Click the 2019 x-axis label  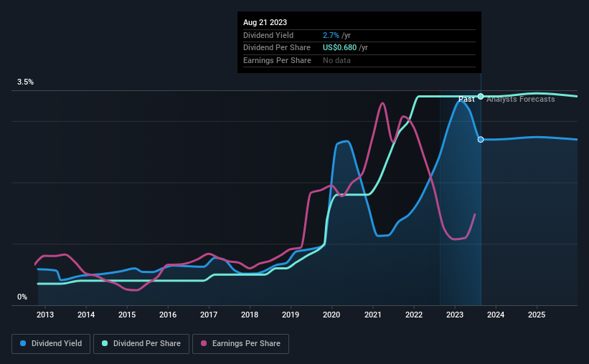click(291, 315)
